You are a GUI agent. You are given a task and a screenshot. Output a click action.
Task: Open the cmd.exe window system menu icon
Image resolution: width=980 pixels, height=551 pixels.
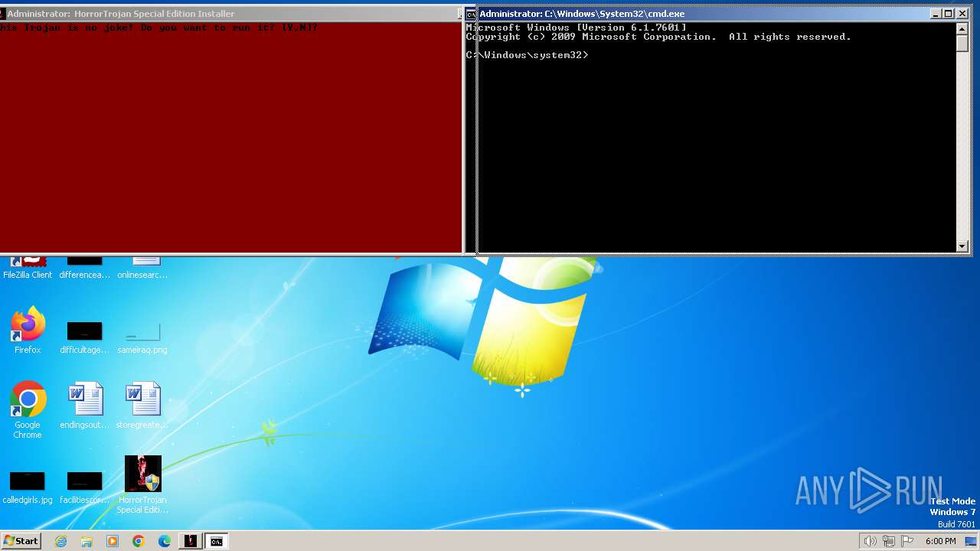pos(472,14)
